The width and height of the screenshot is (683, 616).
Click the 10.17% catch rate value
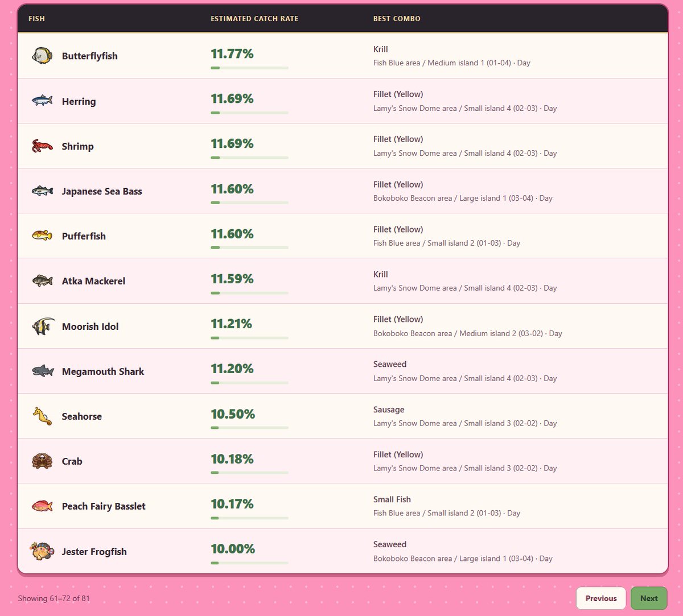[x=232, y=504]
